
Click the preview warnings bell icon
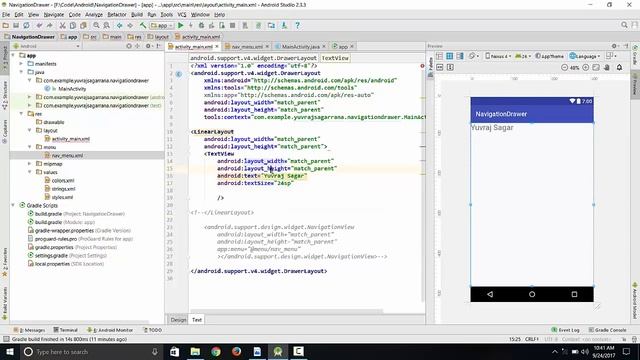619,67
